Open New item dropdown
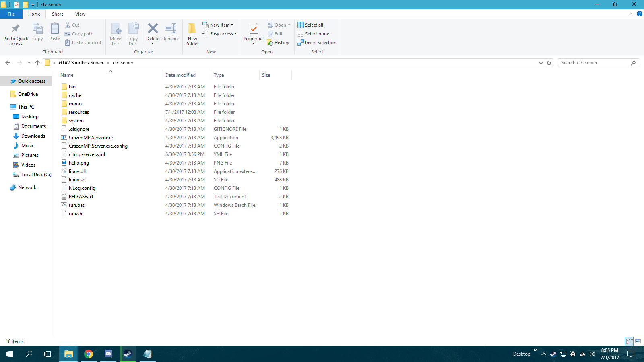 [218, 25]
